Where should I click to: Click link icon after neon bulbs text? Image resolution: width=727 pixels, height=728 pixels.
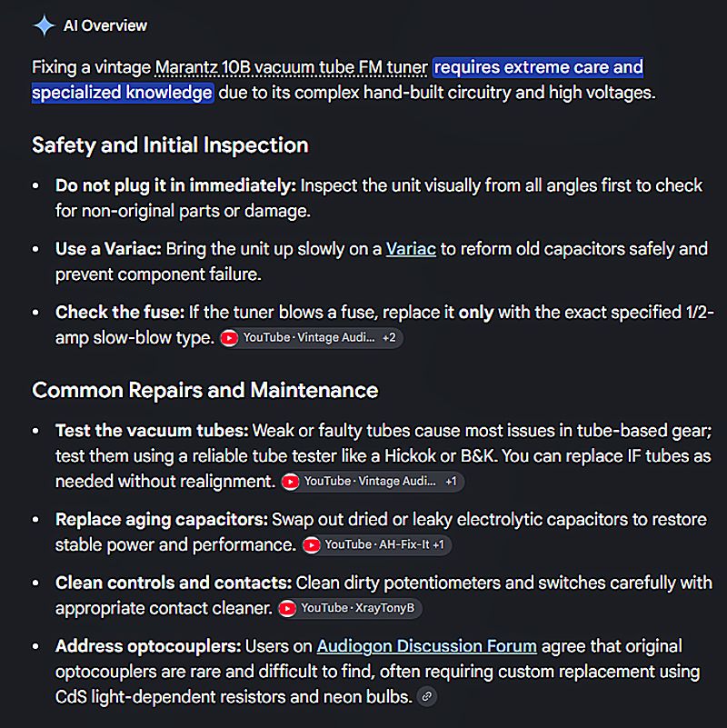point(426,696)
